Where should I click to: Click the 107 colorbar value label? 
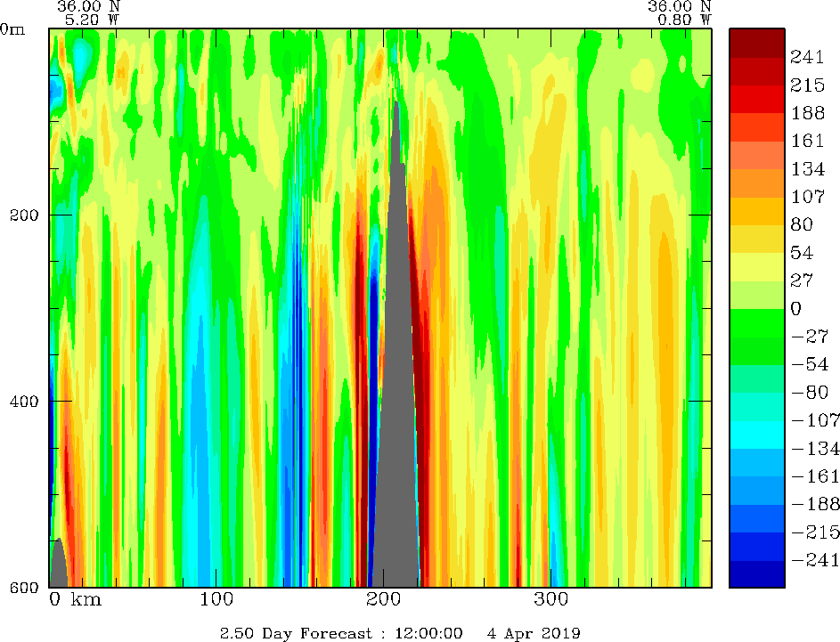click(x=807, y=197)
